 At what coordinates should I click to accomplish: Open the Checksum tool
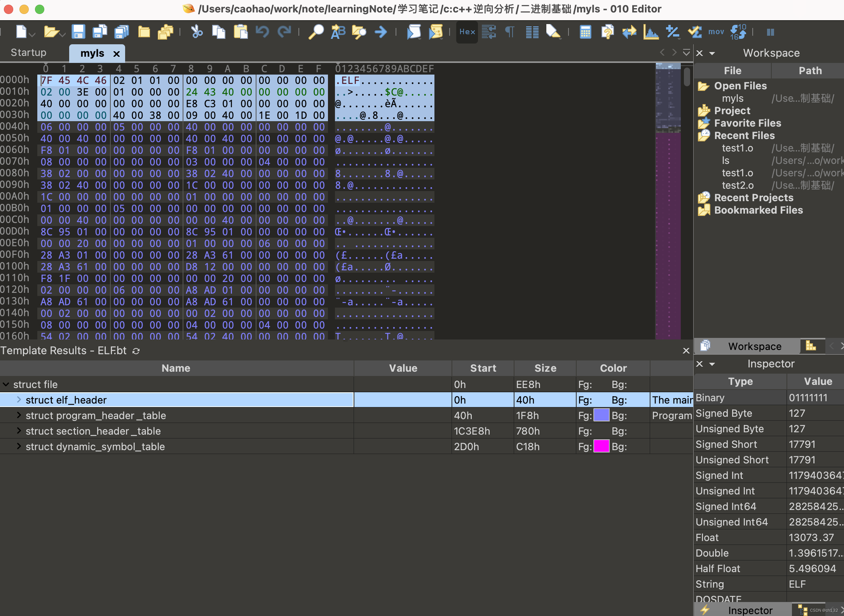[694, 32]
